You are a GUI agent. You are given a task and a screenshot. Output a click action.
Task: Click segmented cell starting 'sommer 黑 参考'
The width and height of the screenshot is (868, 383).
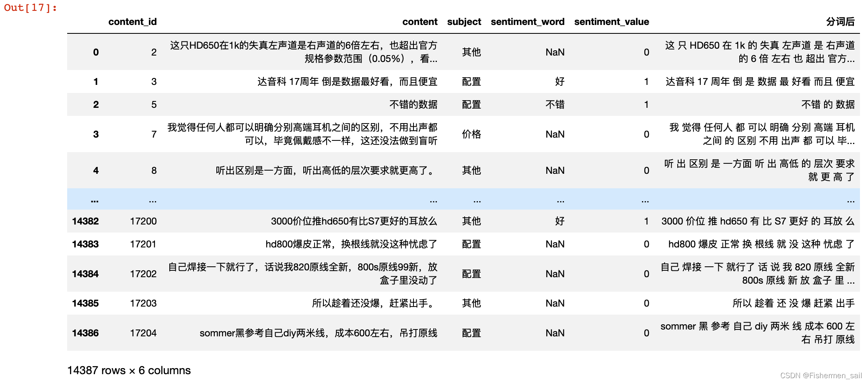click(x=757, y=333)
